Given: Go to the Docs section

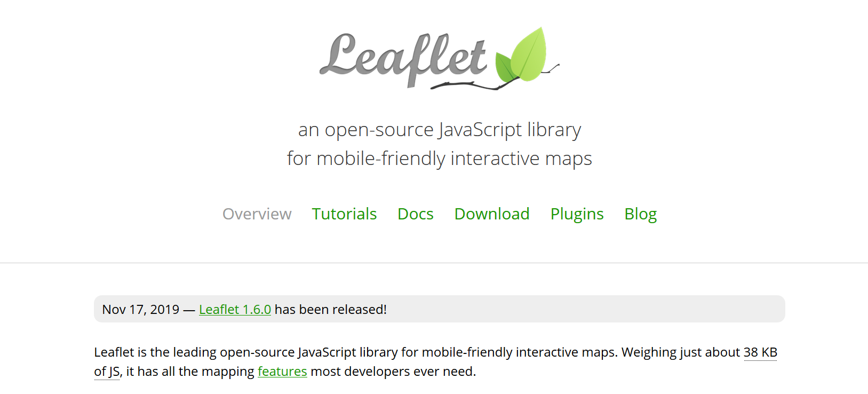Looking at the screenshot, I should coord(415,214).
